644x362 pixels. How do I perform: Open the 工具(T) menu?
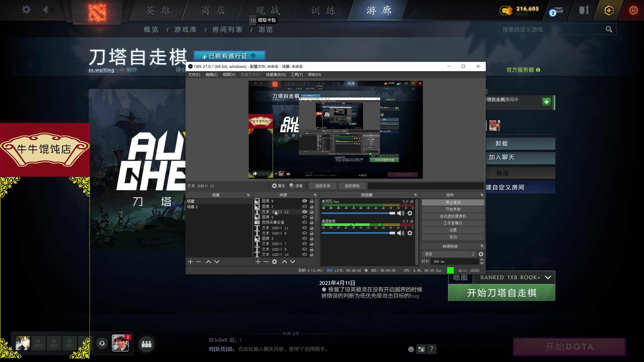tap(297, 75)
